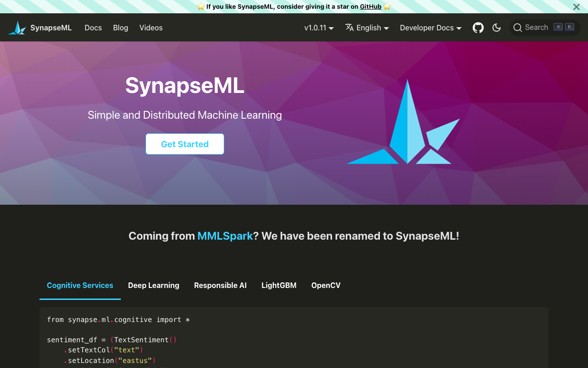Click the 'Simple and Distributed Machine Learning' tagline
Screen dimensions: 588x368
point(185,115)
